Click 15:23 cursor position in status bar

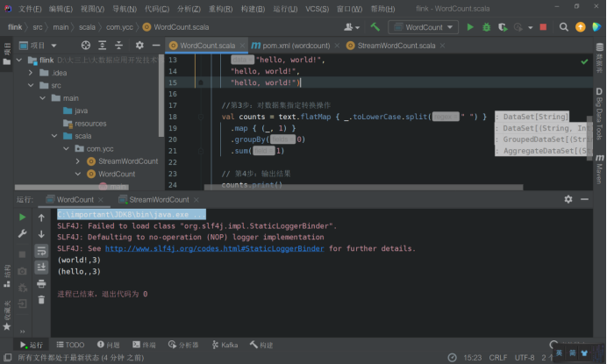[472, 357]
